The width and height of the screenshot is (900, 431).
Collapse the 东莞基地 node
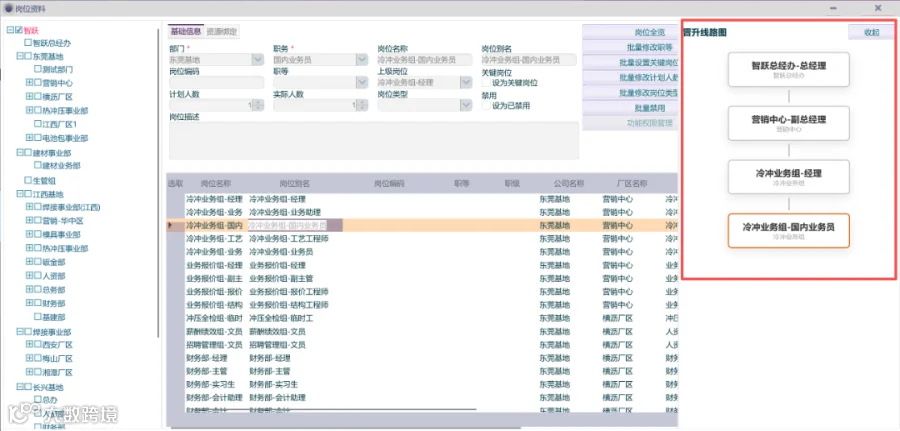[20, 56]
